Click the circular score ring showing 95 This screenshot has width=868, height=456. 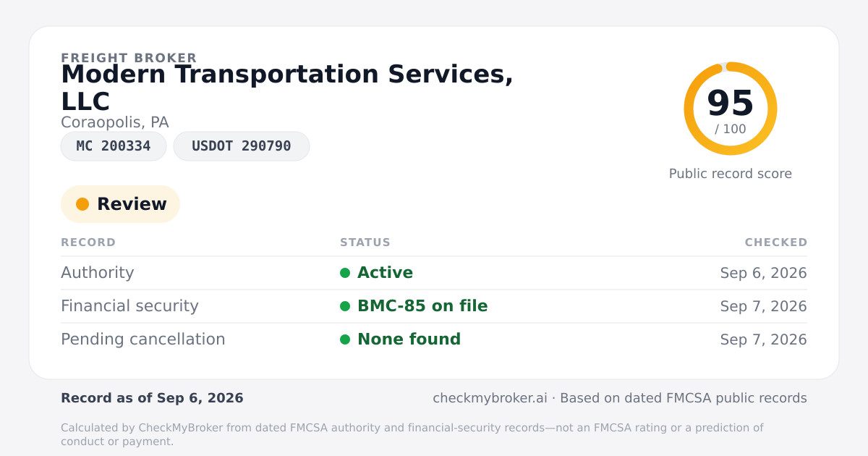click(x=731, y=109)
